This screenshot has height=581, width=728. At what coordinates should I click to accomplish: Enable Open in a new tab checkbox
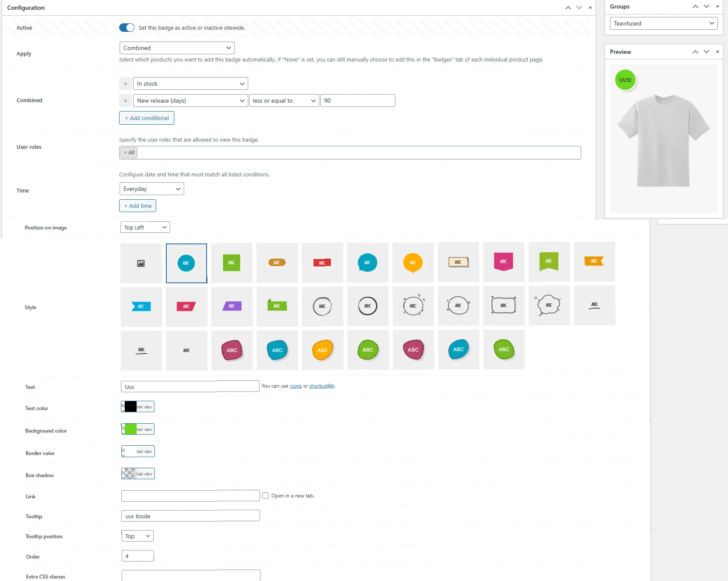point(266,496)
